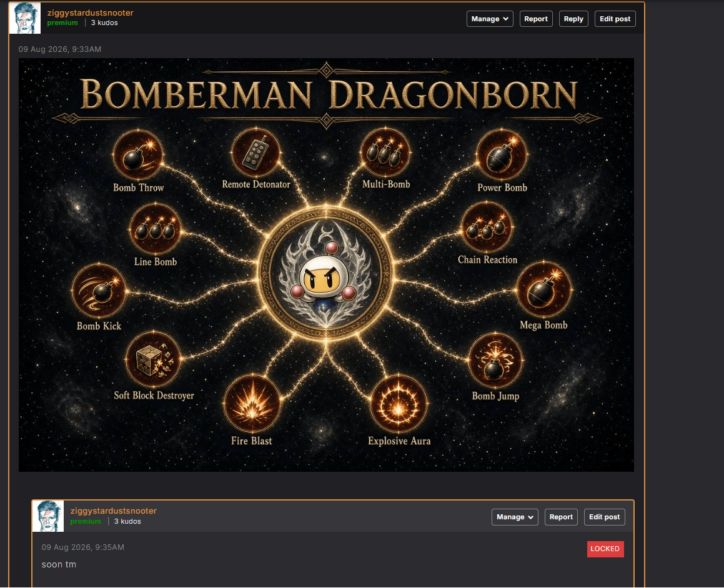Click the Multi-Bomb skill icon
Image resolution: width=724 pixels, height=588 pixels.
385,152
